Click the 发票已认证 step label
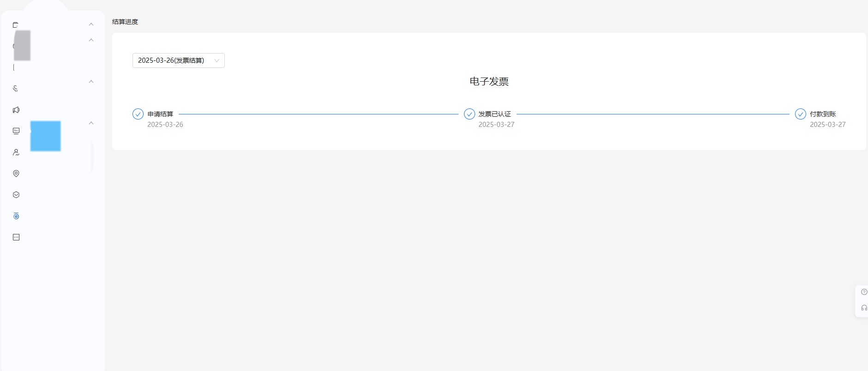 tap(494, 114)
